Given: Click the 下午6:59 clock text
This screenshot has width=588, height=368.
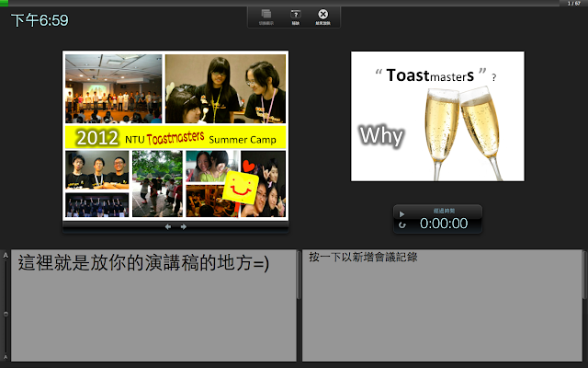Looking at the screenshot, I should tap(40, 20).
